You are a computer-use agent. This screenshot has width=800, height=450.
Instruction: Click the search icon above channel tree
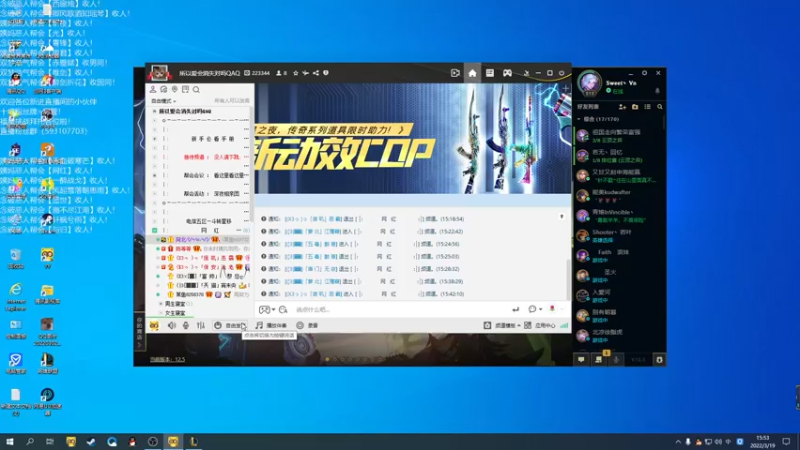point(196,89)
